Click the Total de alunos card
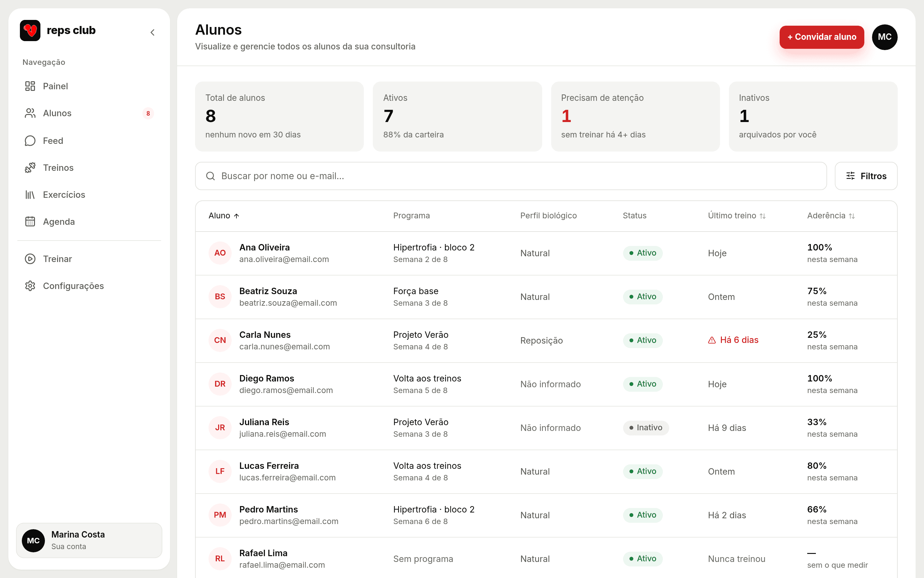The image size is (924, 578). (279, 117)
